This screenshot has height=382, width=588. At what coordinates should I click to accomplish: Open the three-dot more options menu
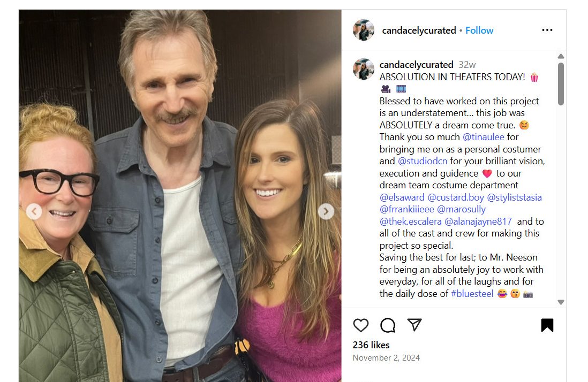pyautogui.click(x=547, y=30)
